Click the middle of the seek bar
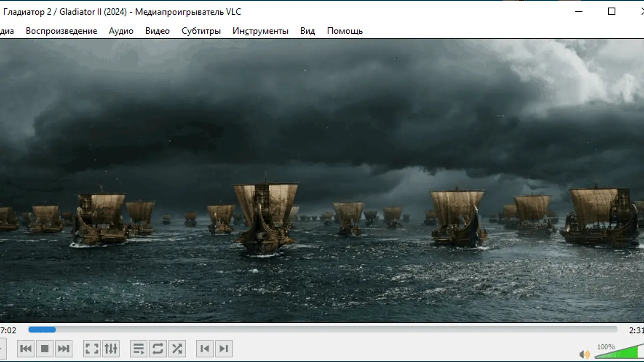The height and width of the screenshot is (362, 644). (x=323, y=330)
